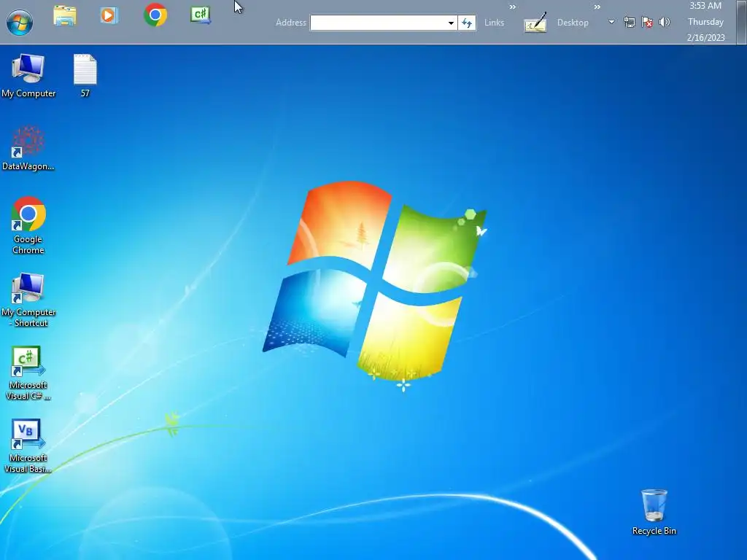Click the Desktop toolbar label
747x560 pixels.
coord(573,23)
